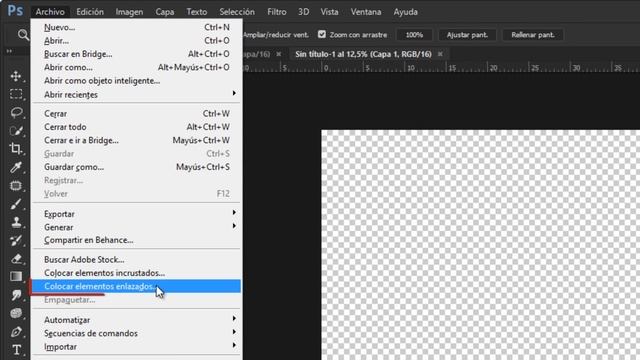Expand the toolbar double-arrow toggle
This screenshot has width=640, height=360.
click(9, 51)
